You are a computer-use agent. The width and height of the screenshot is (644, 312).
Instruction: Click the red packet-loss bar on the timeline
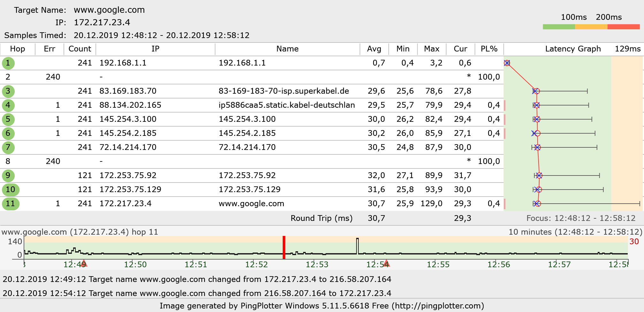tap(284, 247)
